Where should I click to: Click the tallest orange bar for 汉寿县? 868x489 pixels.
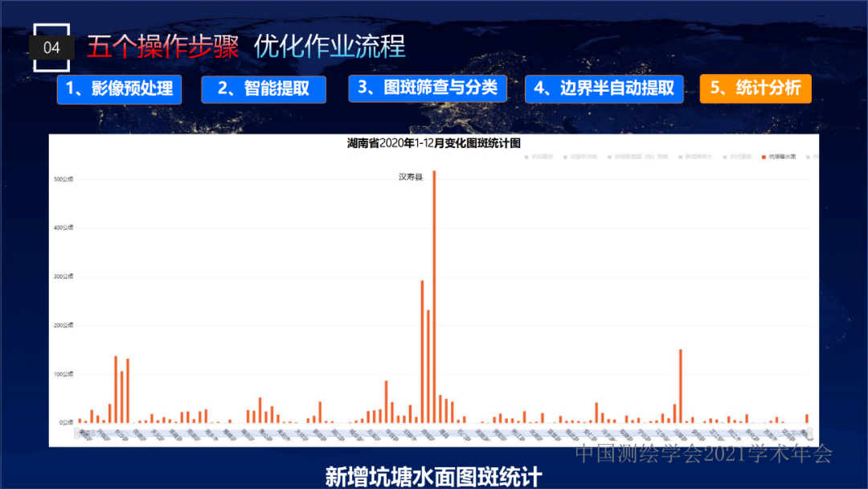[434, 298]
